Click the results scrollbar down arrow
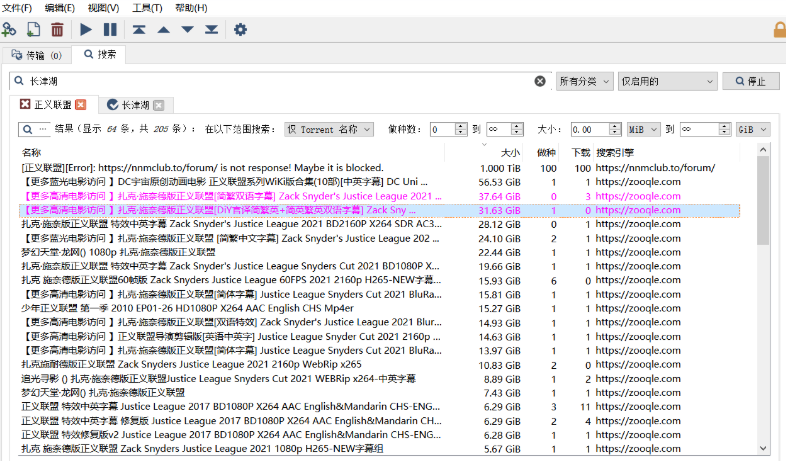Viewport: 786px width, 461px height. point(763,448)
